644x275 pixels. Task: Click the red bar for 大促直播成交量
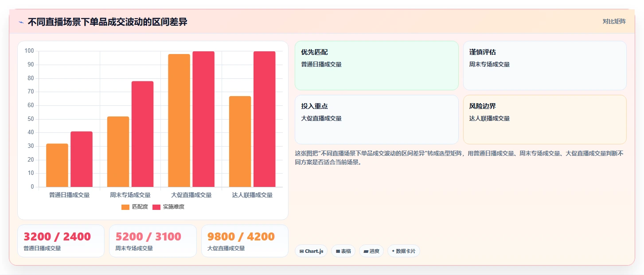point(203,119)
